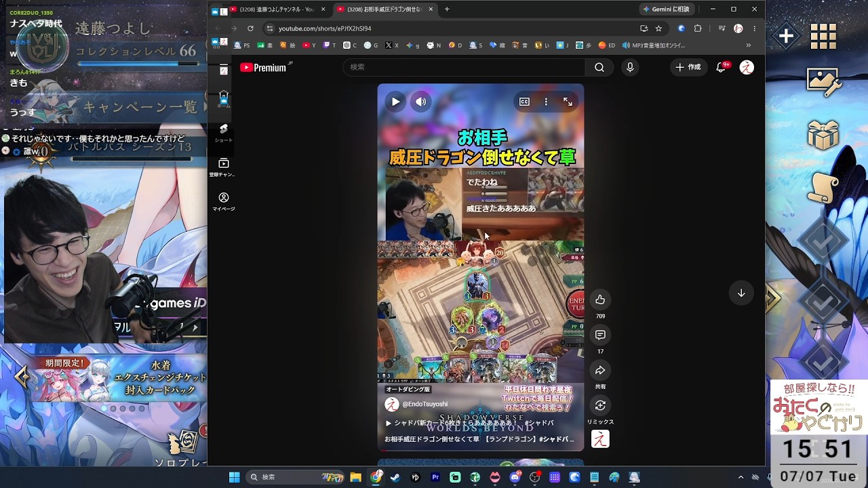This screenshot has height=488, width=868.
Task: Open Discord from the taskbar
Action: point(515,477)
